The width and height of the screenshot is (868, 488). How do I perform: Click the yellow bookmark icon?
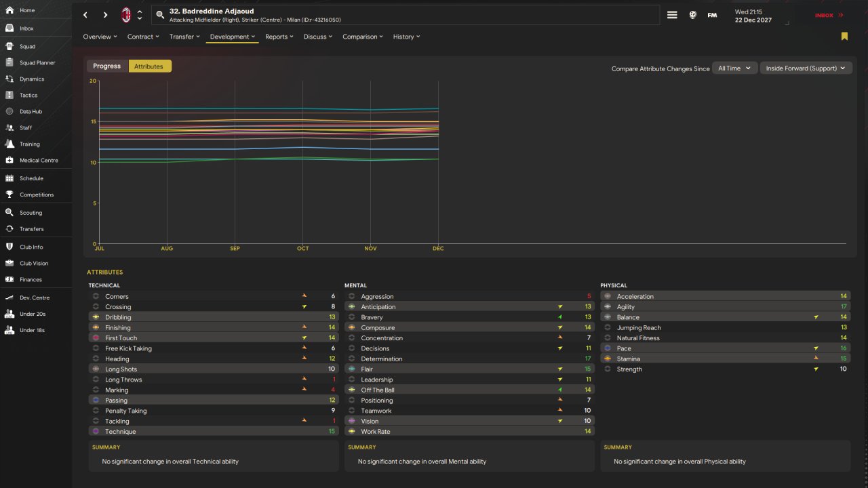(844, 37)
